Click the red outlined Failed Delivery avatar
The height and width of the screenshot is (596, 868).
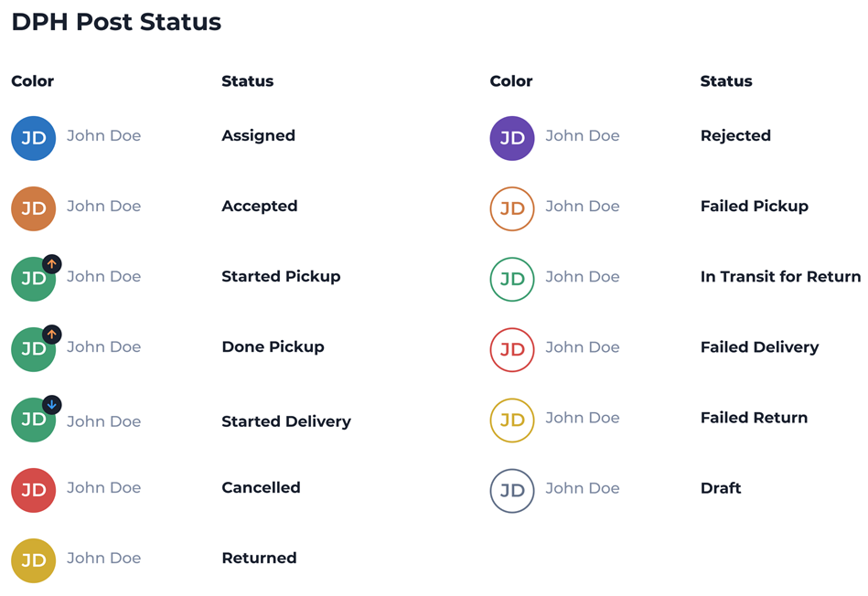point(512,350)
